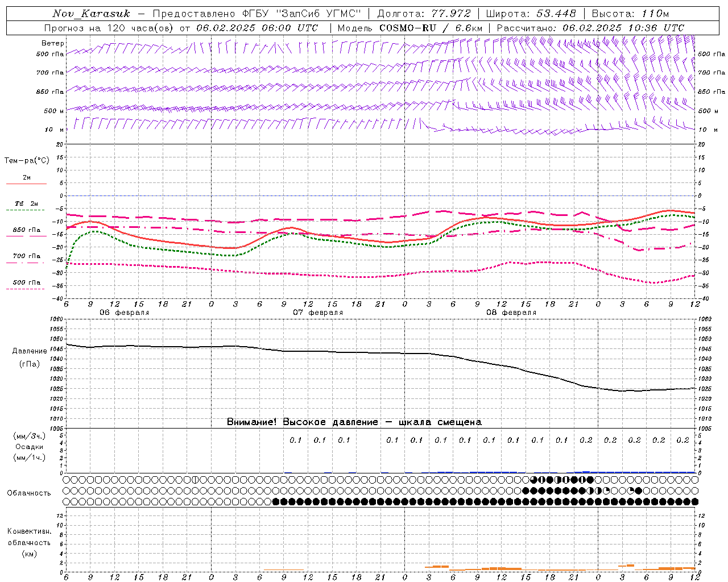
Task: Click the '08 февраля' date label
Action: point(511,313)
